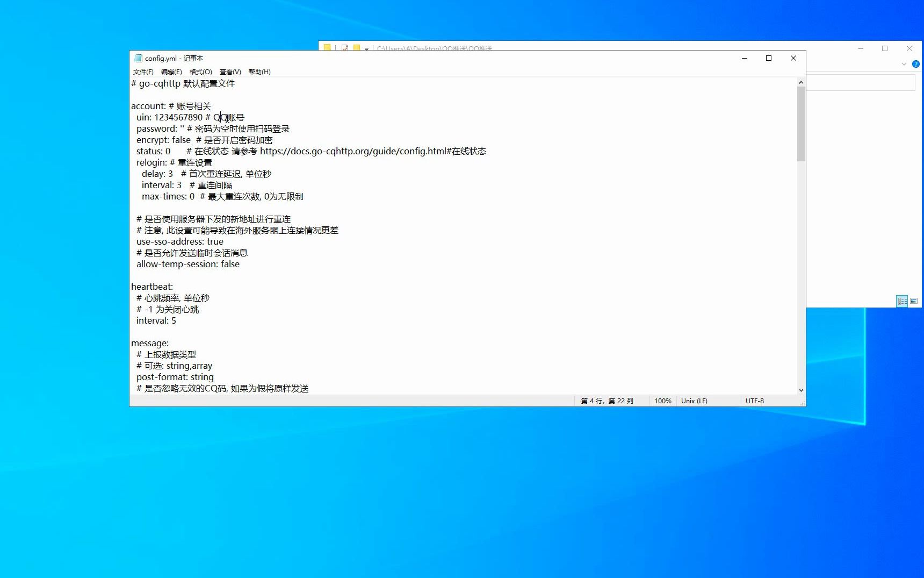Viewport: 924px width, 578px height.
Task: Click the '# 上报数据类型' comment
Action: (x=167, y=354)
